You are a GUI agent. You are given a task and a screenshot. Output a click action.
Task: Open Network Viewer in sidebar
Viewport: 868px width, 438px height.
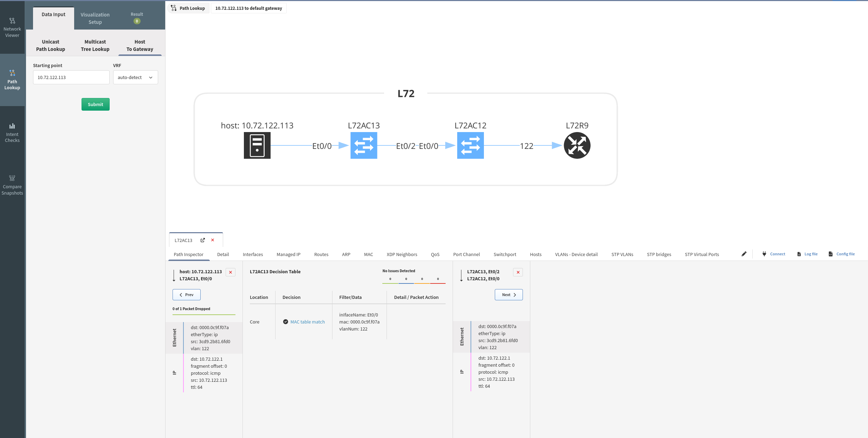12,27
